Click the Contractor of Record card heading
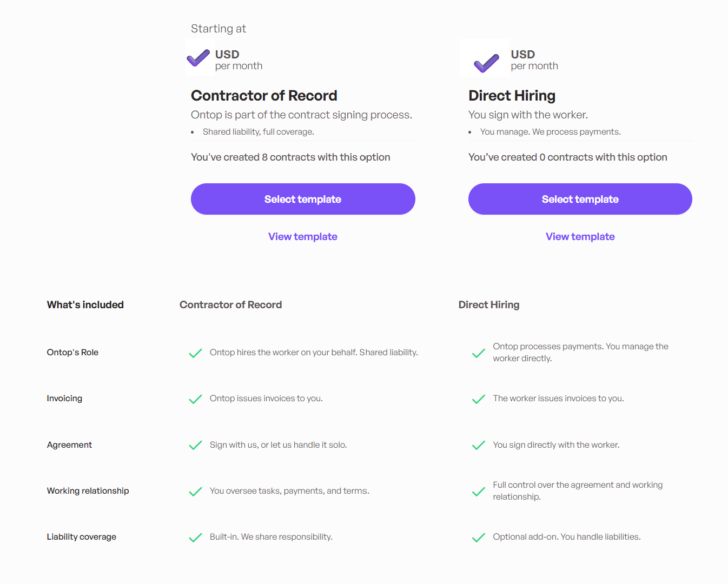This screenshot has height=584, width=728. (264, 96)
